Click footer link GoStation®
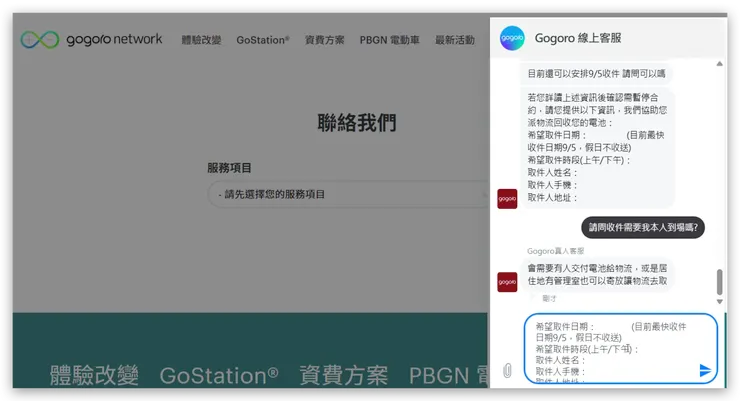The image size is (740, 401). point(219,376)
